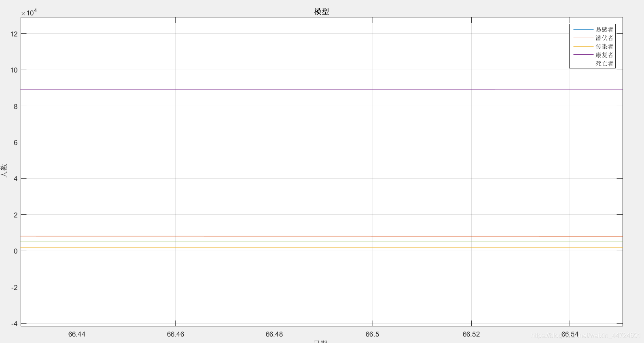Click the x-axis tick label 66.52
The height and width of the screenshot is (343, 644).
(471, 334)
